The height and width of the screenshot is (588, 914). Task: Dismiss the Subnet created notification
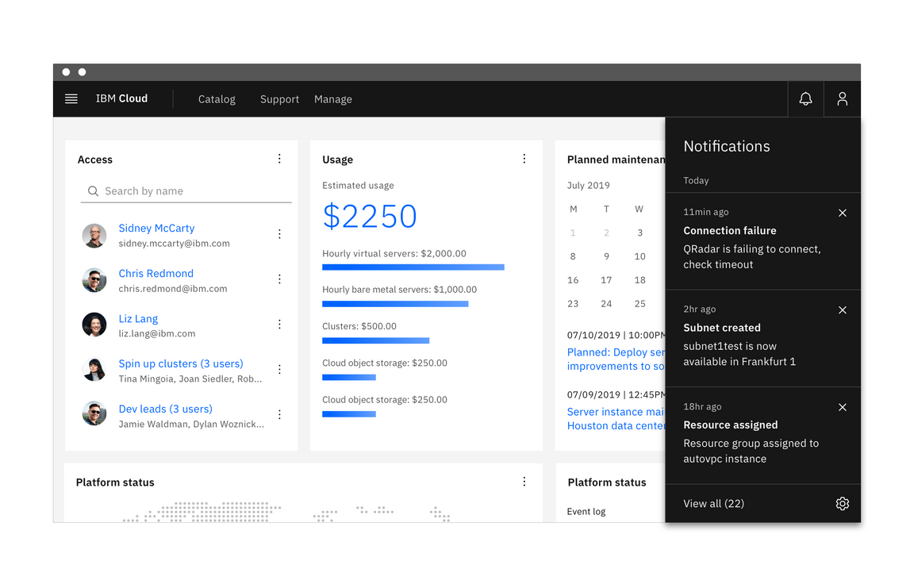(843, 309)
